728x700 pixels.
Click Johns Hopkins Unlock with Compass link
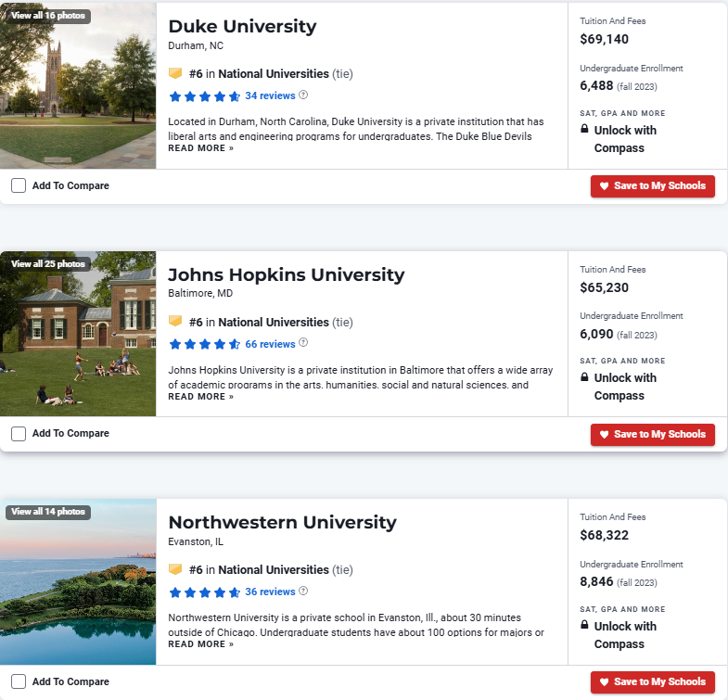619,387
